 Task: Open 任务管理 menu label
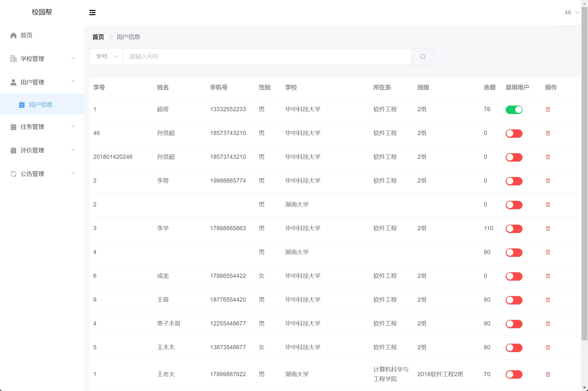point(32,127)
